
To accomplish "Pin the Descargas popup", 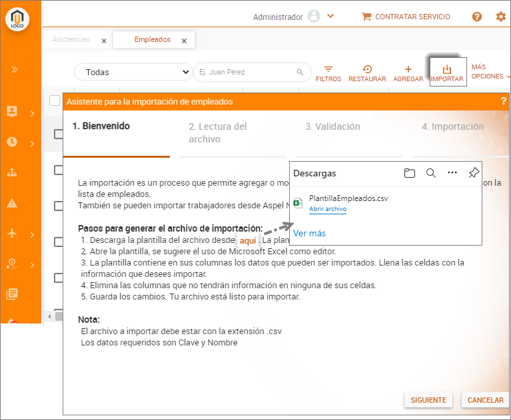I will coord(474,173).
